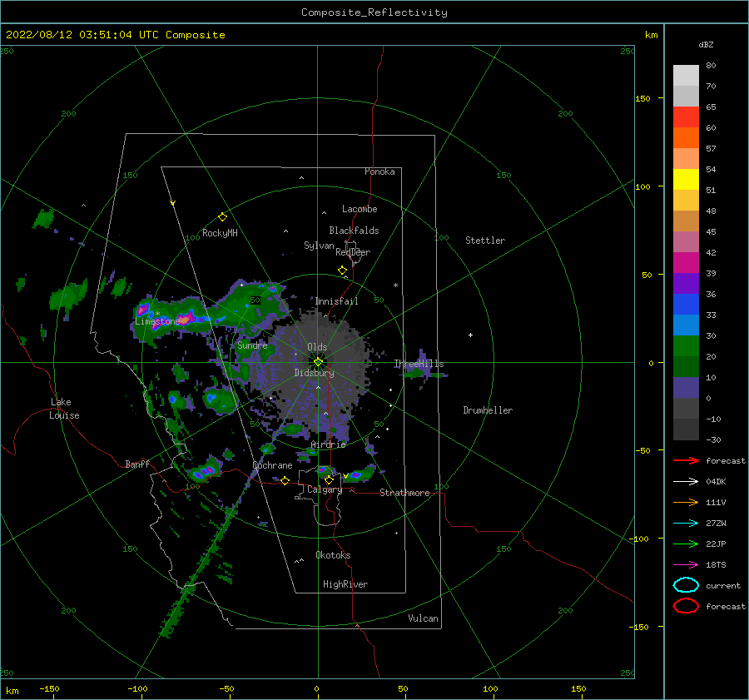
Task: Click the Drumheller label
Action: (x=488, y=410)
